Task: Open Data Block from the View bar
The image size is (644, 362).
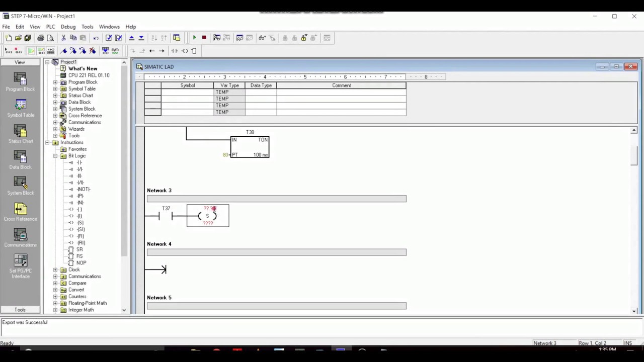Action: (x=20, y=160)
